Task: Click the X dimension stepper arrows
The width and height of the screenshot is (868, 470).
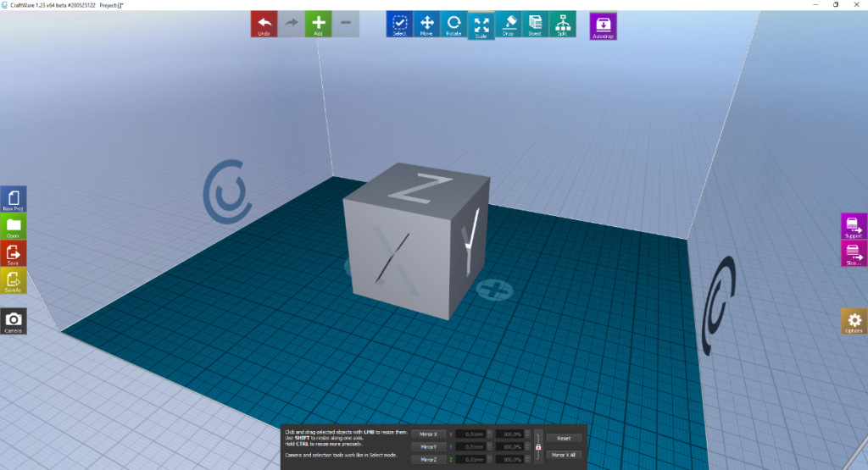Action: [490, 434]
